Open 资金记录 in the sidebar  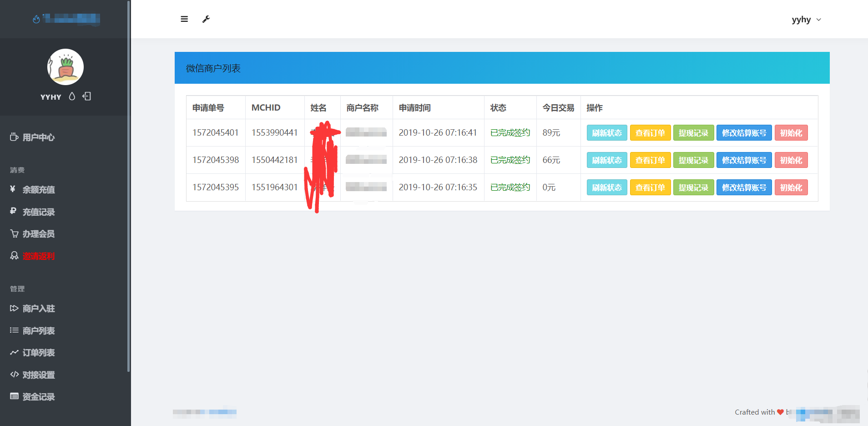[39, 397]
